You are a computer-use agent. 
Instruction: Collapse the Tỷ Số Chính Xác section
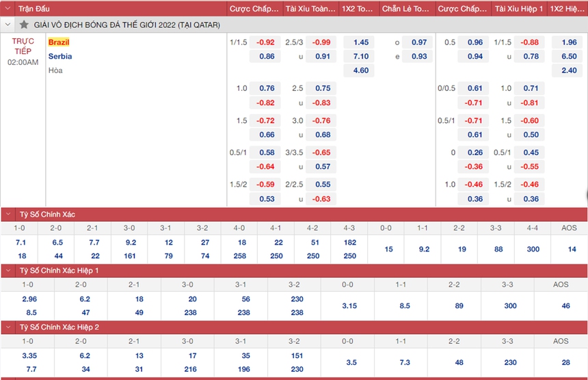(x=9, y=215)
